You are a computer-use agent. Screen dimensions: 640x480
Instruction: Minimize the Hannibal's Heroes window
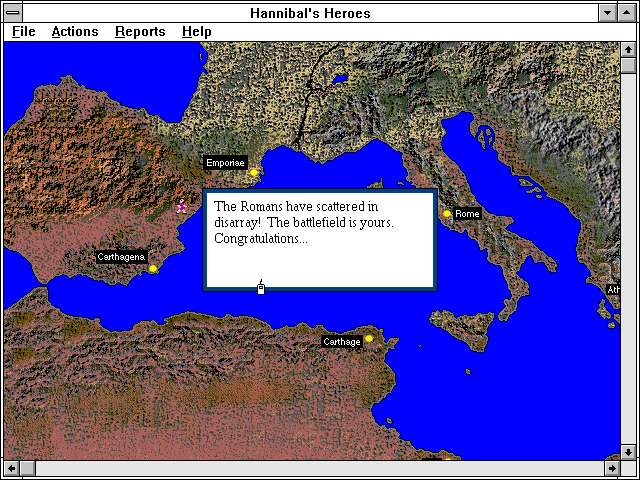point(607,13)
